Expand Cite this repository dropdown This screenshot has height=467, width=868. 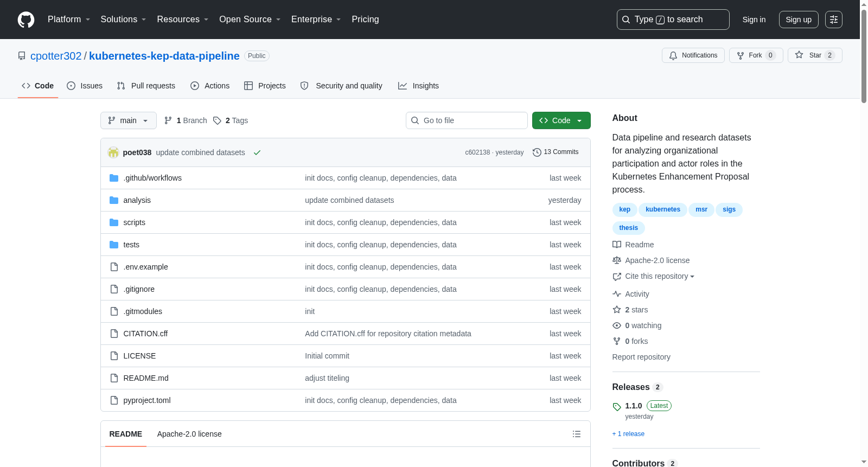[660, 276]
